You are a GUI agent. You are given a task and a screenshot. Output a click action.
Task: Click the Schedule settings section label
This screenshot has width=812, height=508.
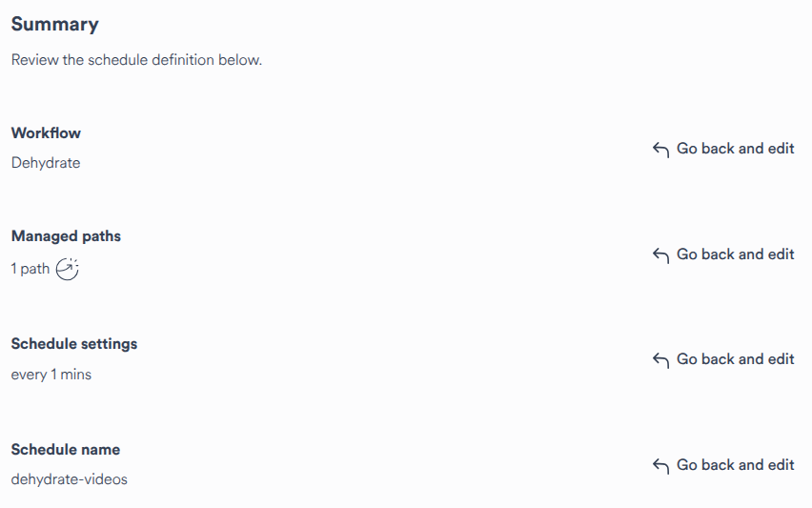click(x=74, y=344)
